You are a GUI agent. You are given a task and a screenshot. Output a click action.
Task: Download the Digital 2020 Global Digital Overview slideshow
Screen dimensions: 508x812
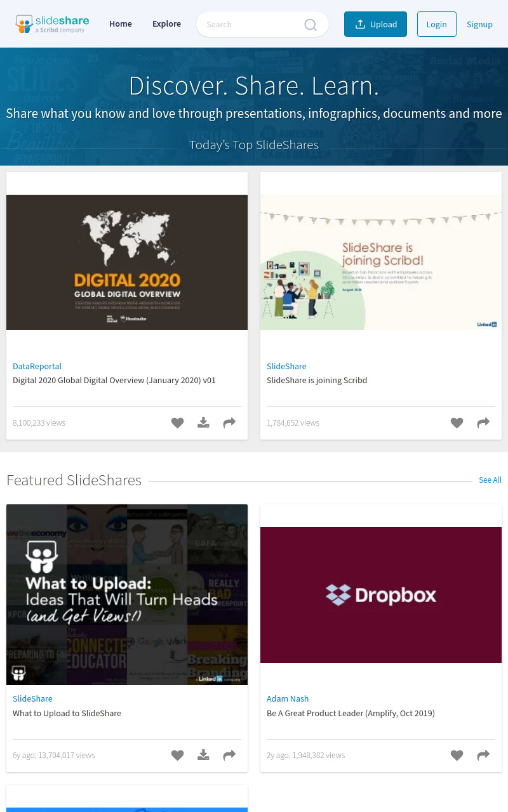point(203,422)
